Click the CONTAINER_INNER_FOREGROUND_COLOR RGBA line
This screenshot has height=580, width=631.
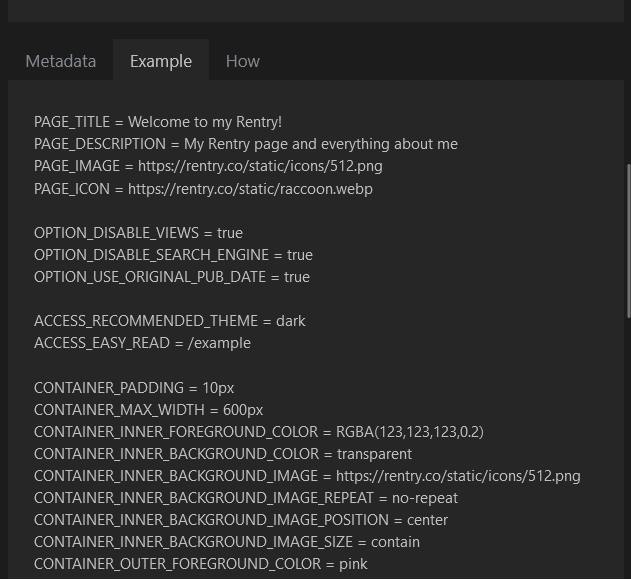click(259, 432)
